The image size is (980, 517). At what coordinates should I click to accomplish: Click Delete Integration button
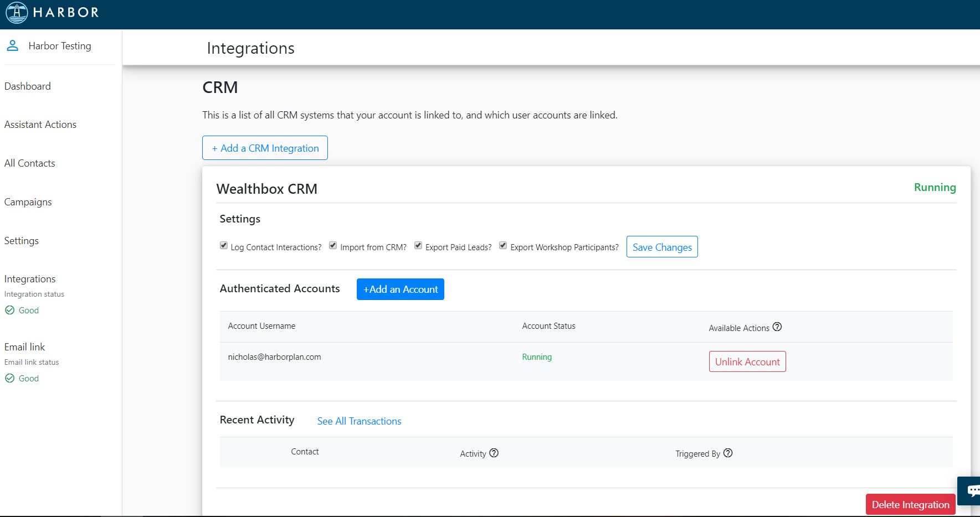pyautogui.click(x=911, y=504)
